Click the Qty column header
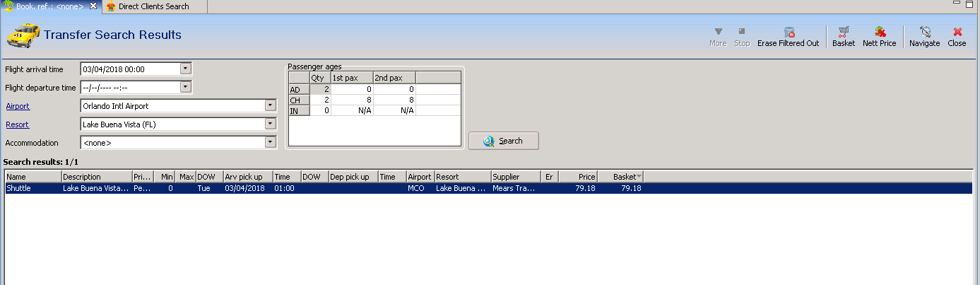Viewport: 980px width, 285px height. 320,78
